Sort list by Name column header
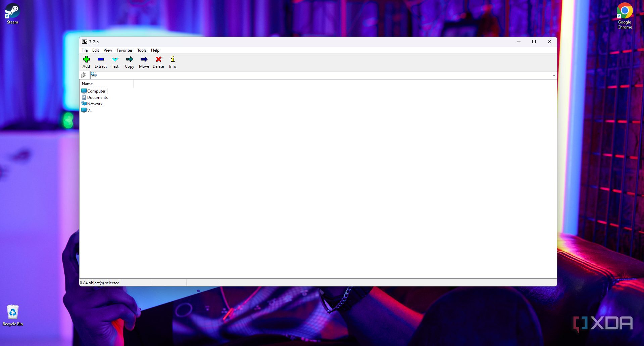 pos(106,84)
